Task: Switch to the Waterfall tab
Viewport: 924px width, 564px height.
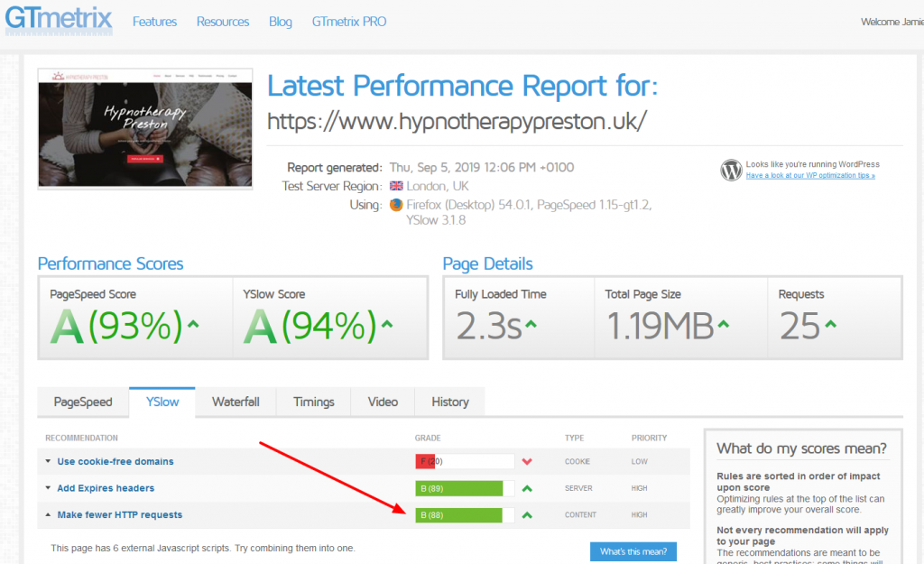Action: pyautogui.click(x=236, y=402)
